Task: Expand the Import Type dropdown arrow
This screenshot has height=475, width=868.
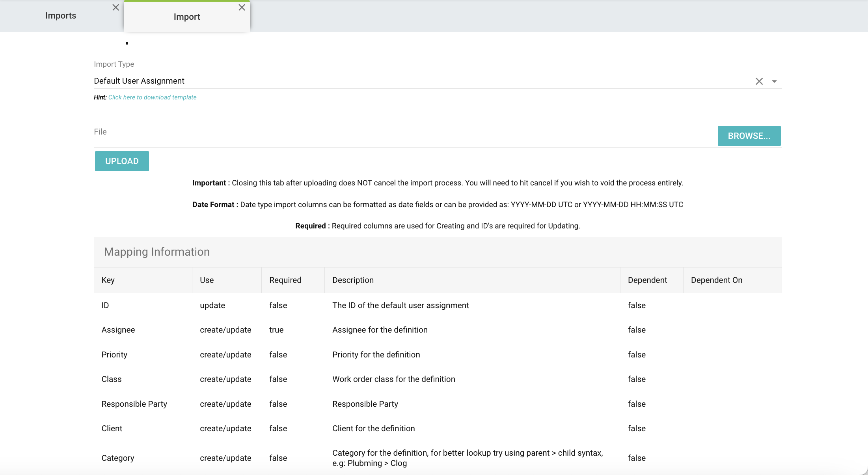Action: tap(774, 81)
